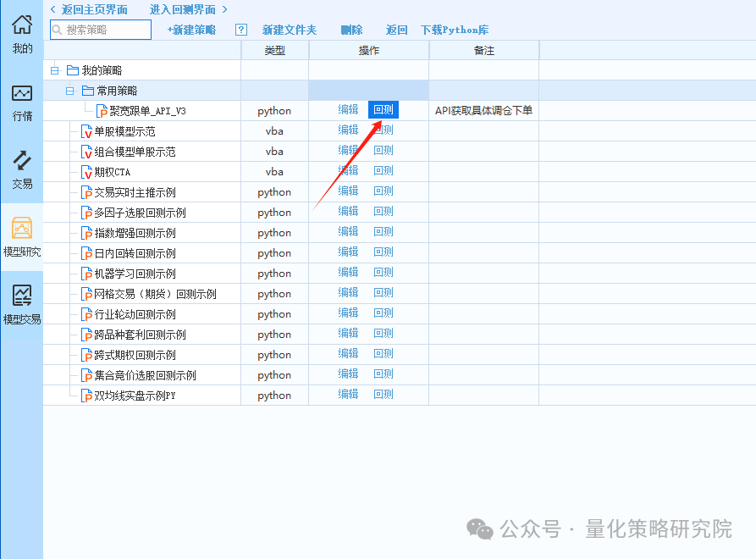This screenshot has width=756, height=559.
Task: Select the 双均线实盘示例PY strategy name
Action: [135, 396]
